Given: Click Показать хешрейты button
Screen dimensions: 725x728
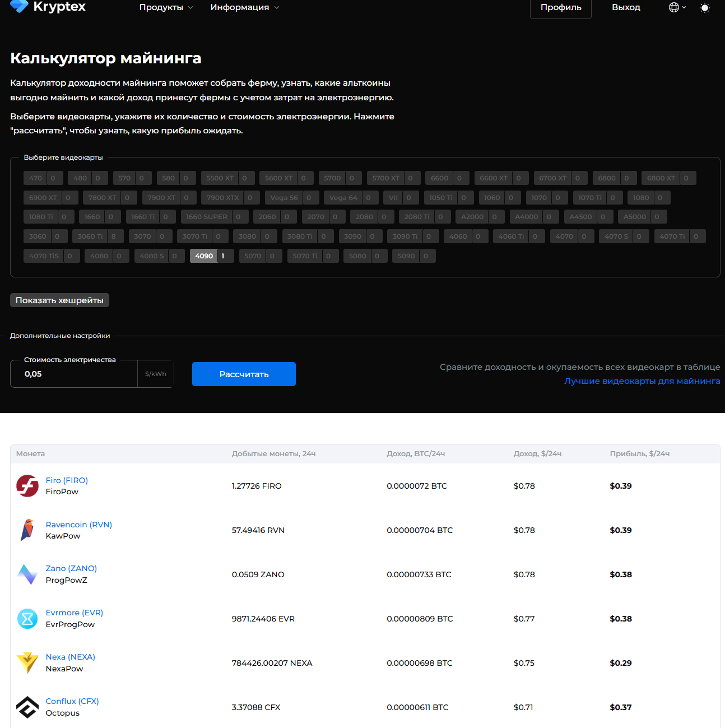Looking at the screenshot, I should 59,300.
